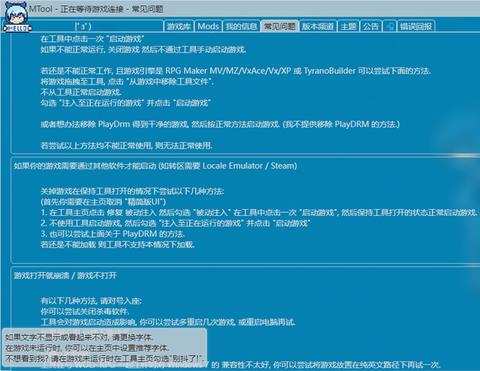The height and width of the screenshot is (371, 480).
Task: Click step 1 about 被动注入
Action: 259,212
